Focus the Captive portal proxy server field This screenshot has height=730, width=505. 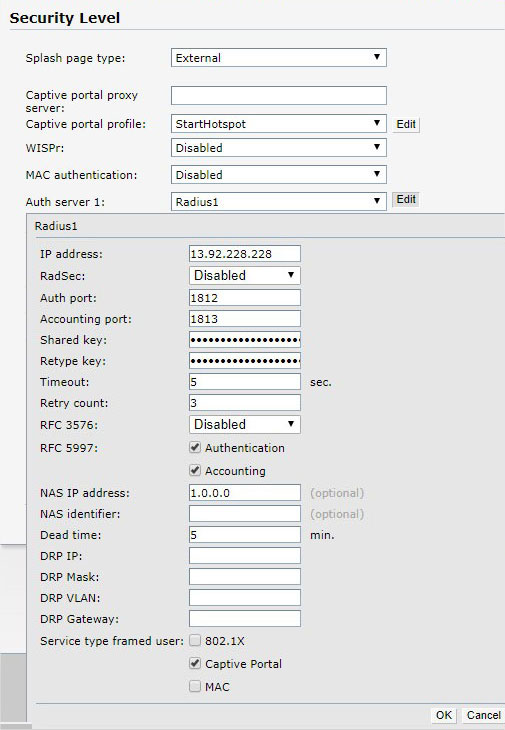click(278, 95)
